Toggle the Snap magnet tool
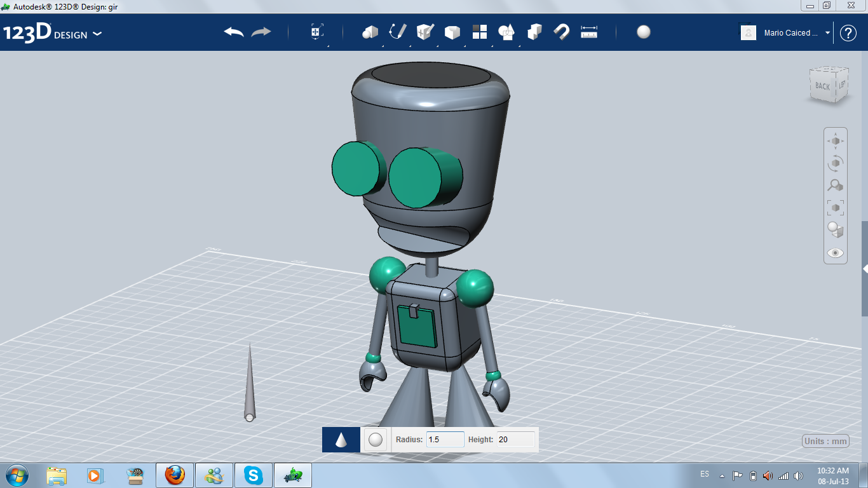868x488 pixels. pyautogui.click(x=562, y=32)
